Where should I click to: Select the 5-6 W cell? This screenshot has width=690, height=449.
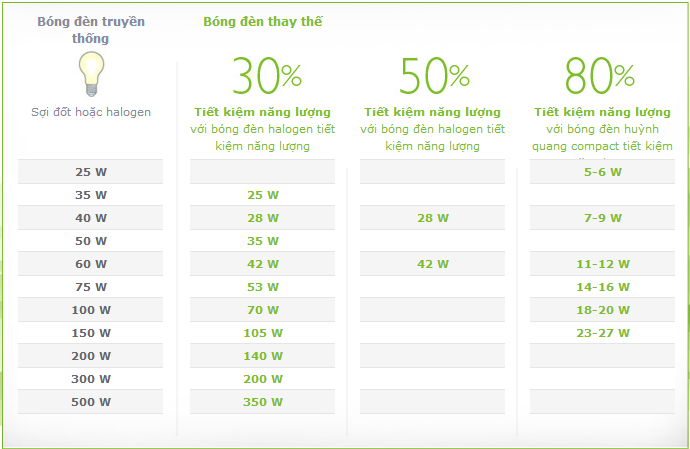tap(603, 172)
